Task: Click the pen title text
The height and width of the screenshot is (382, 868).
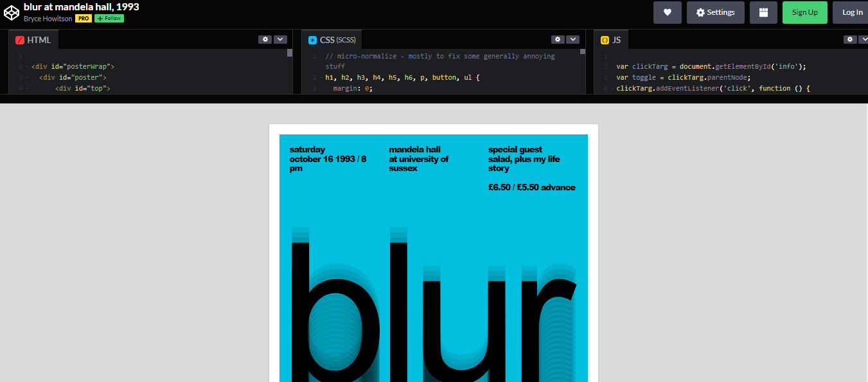Action: pyautogui.click(x=82, y=7)
